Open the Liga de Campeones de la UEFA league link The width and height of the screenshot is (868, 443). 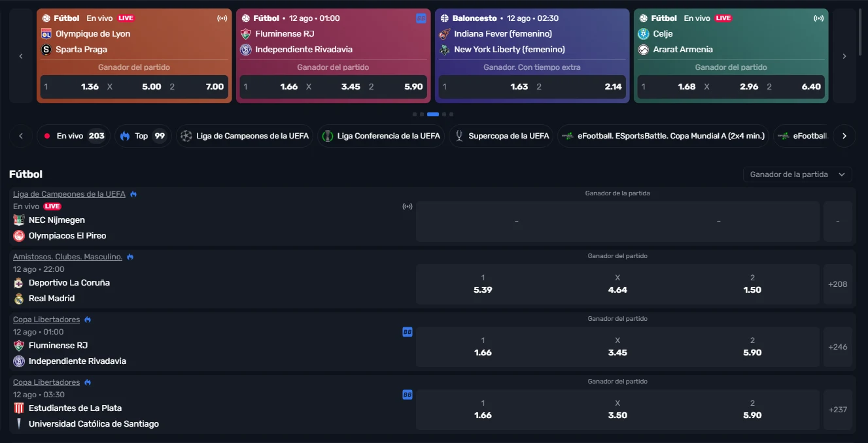coord(69,194)
